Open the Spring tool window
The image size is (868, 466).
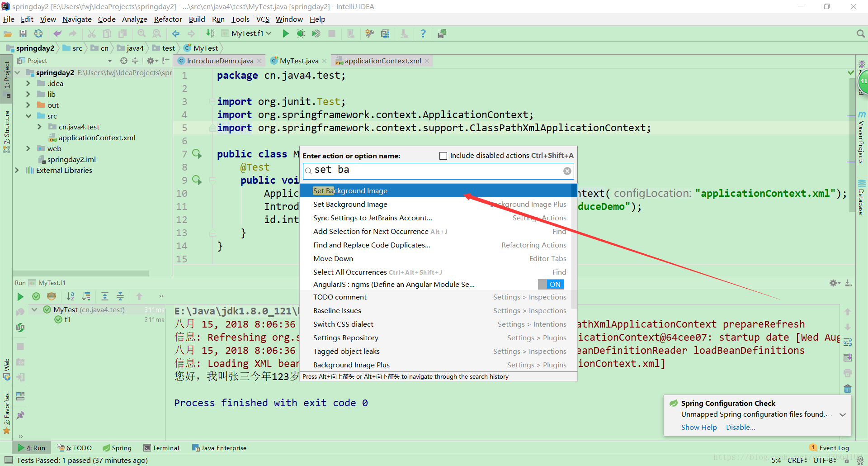pos(117,448)
